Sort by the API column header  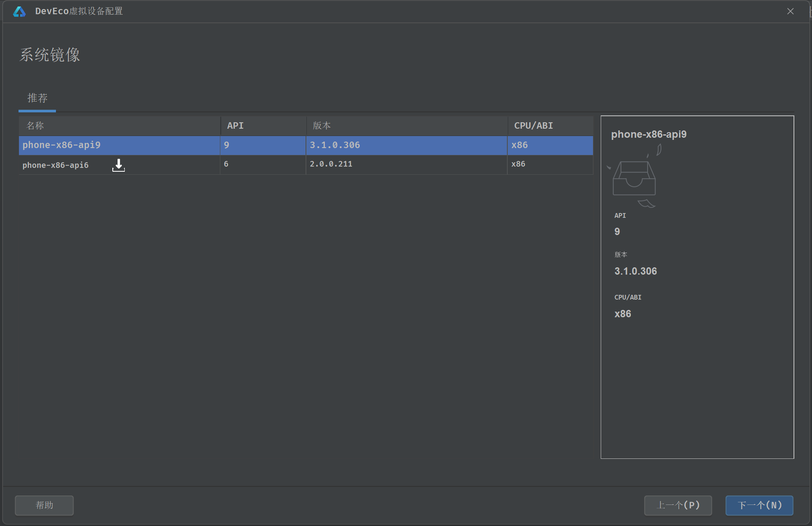click(263, 126)
